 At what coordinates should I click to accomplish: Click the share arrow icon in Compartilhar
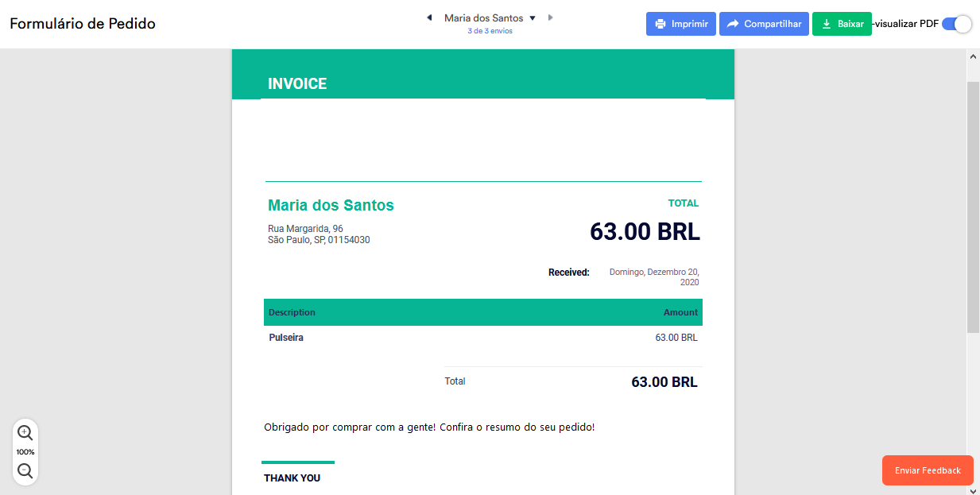(x=733, y=24)
